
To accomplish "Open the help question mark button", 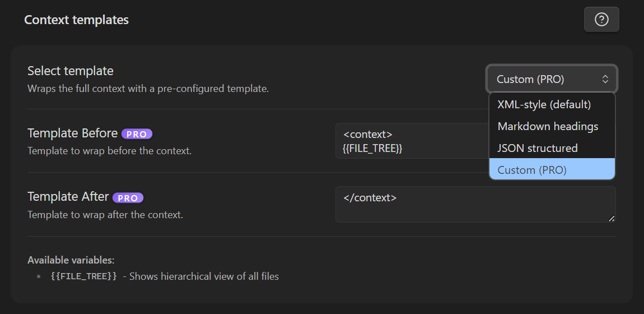I will point(601,20).
